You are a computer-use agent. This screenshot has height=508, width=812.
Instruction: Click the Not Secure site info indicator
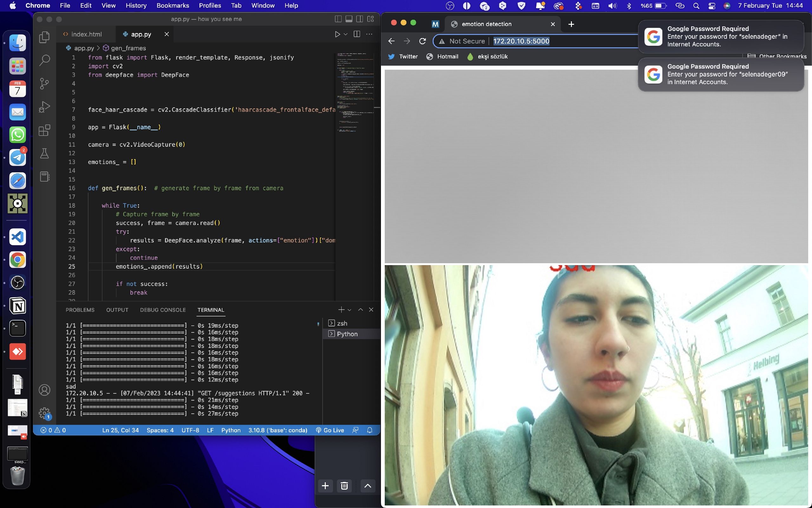click(x=462, y=41)
